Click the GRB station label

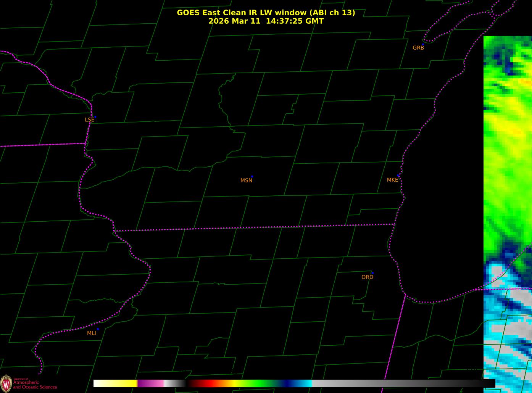(x=418, y=48)
